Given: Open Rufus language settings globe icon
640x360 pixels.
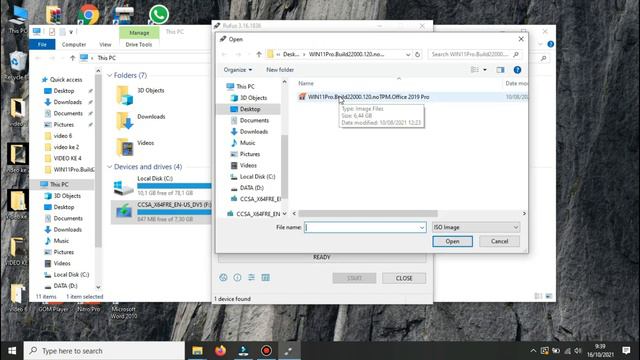Looking at the screenshot, I should tap(223, 278).
